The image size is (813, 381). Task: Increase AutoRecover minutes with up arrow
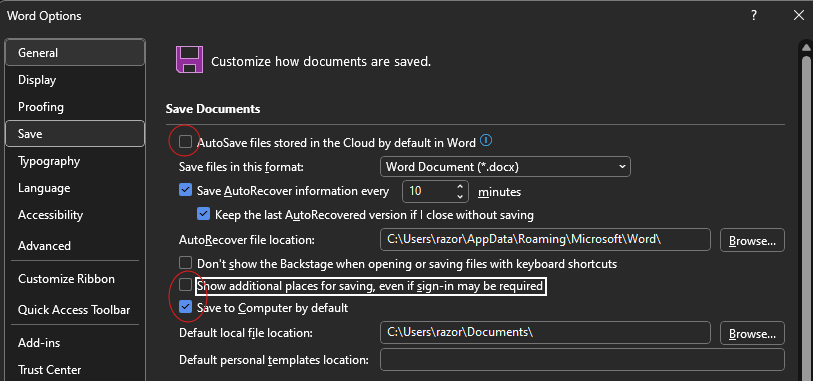click(x=460, y=187)
